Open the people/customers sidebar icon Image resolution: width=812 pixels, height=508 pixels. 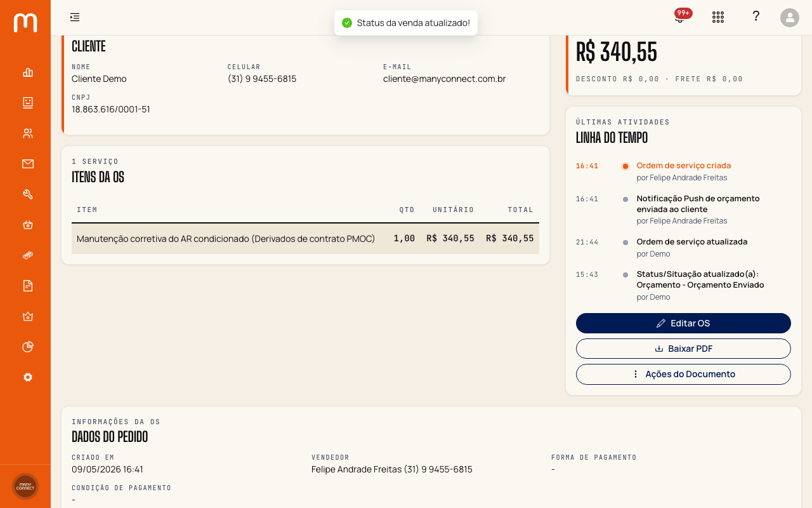click(28, 133)
